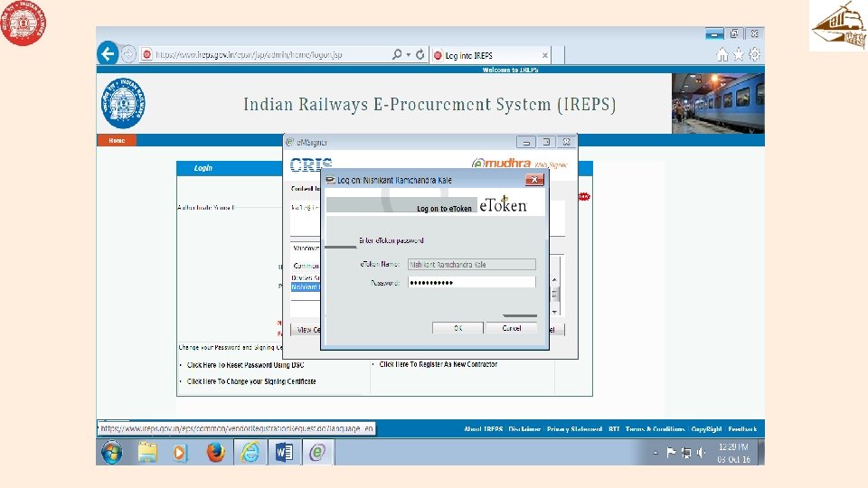Show hidden system tray icons arrow

pyautogui.click(x=656, y=453)
